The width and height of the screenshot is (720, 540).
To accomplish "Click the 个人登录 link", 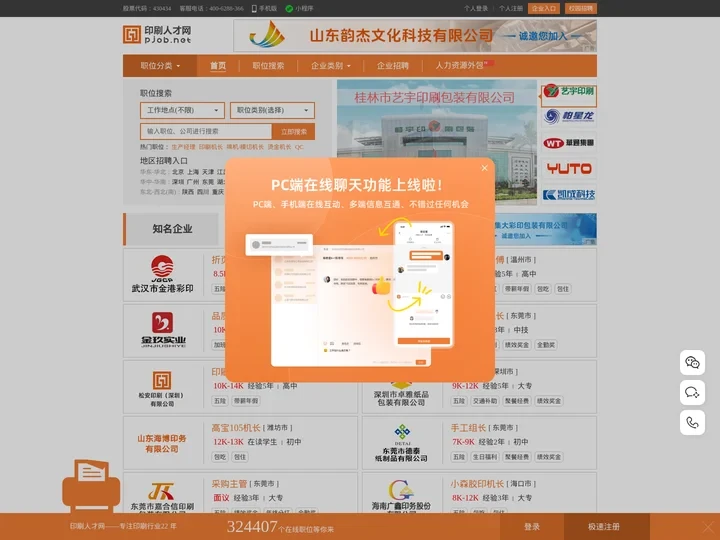I will [476, 8].
